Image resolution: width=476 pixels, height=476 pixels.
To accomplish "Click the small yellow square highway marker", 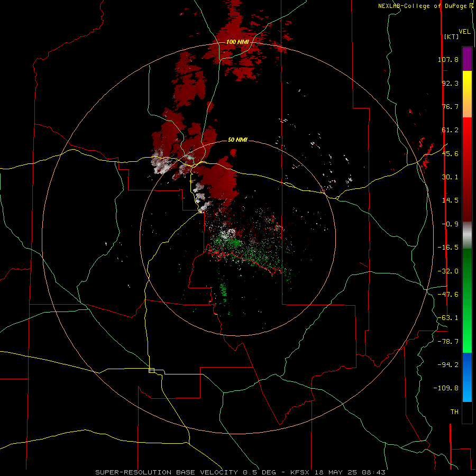I will coord(151,370).
